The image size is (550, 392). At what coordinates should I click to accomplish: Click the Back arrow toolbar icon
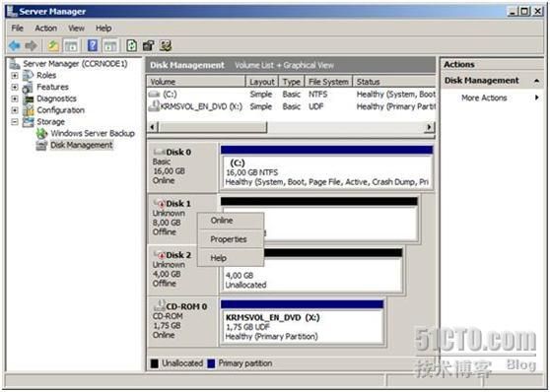click(15, 45)
